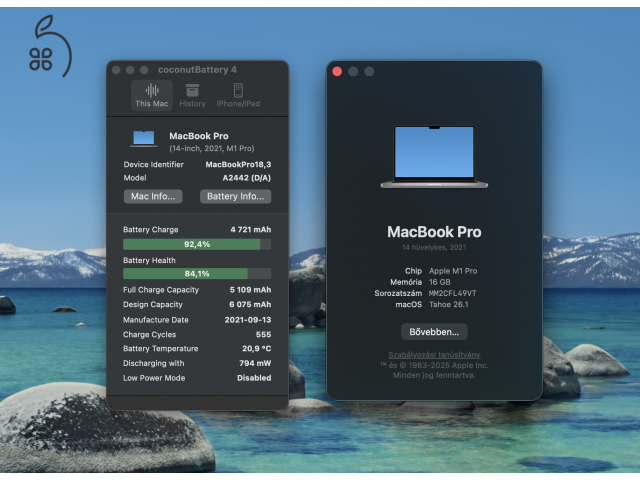
Task: Select the MacBookPro18,3 device identifier value
Action: coord(238,164)
